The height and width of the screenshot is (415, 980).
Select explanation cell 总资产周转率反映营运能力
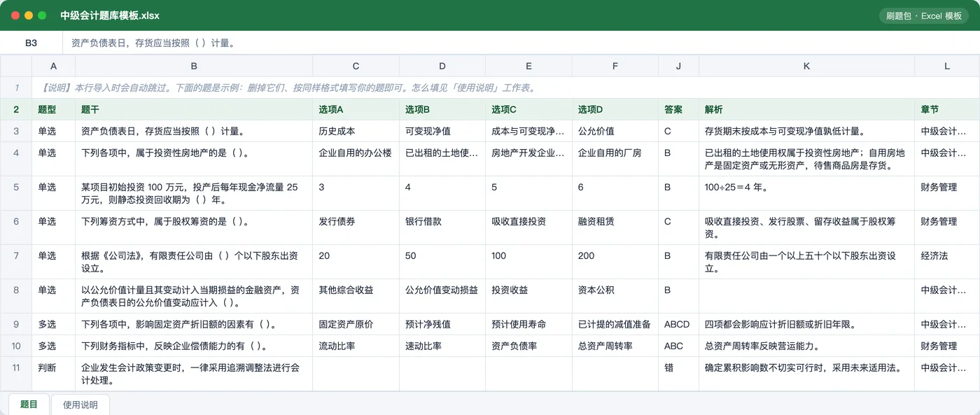click(807, 346)
